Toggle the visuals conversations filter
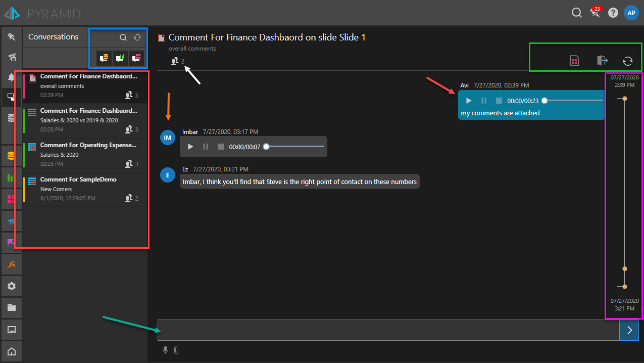Screen dimensions: 644x363 click(120, 58)
